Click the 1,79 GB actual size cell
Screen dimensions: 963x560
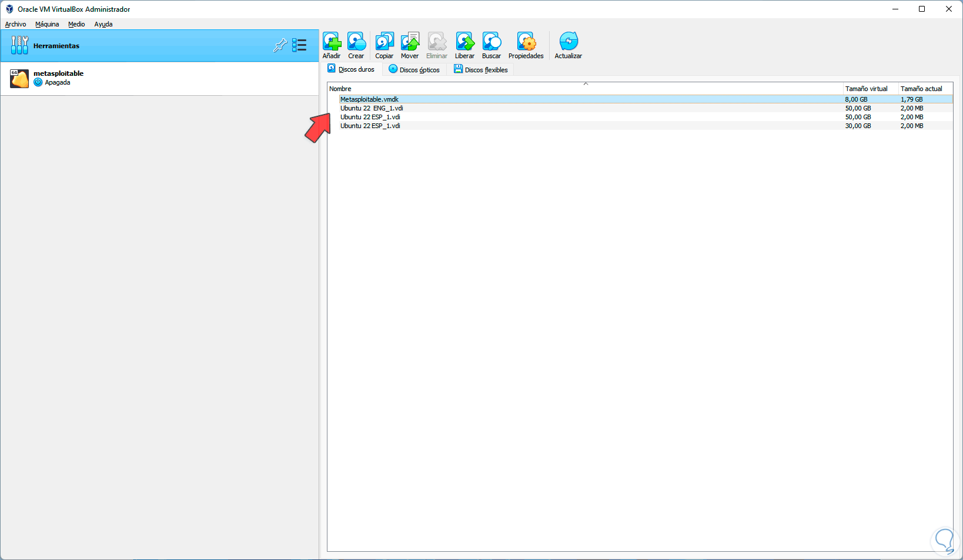click(911, 99)
